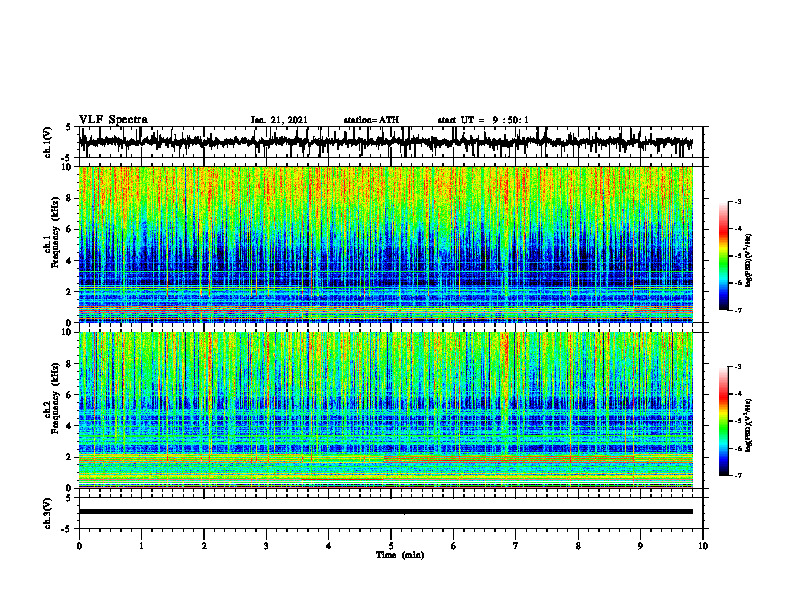Click the ch.3 flat black signal trace

[385, 512]
